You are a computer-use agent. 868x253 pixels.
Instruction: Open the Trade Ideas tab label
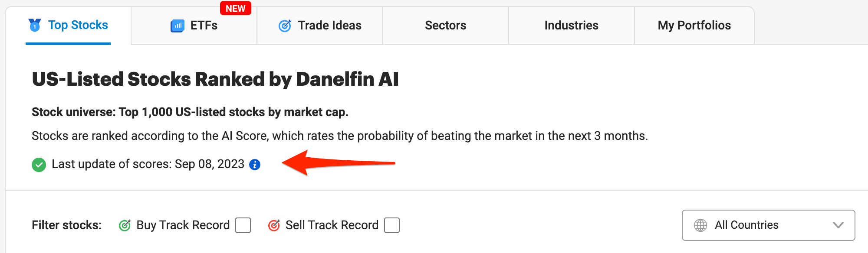(x=329, y=26)
